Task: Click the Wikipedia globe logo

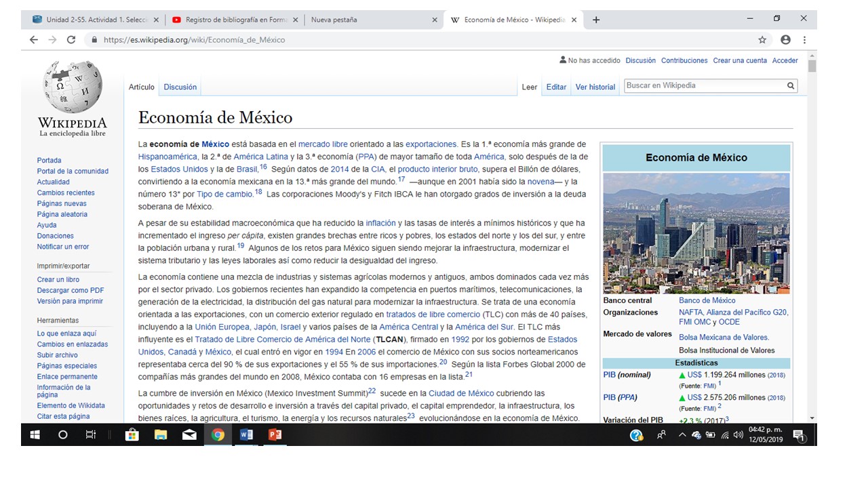Action: pyautogui.click(x=72, y=87)
